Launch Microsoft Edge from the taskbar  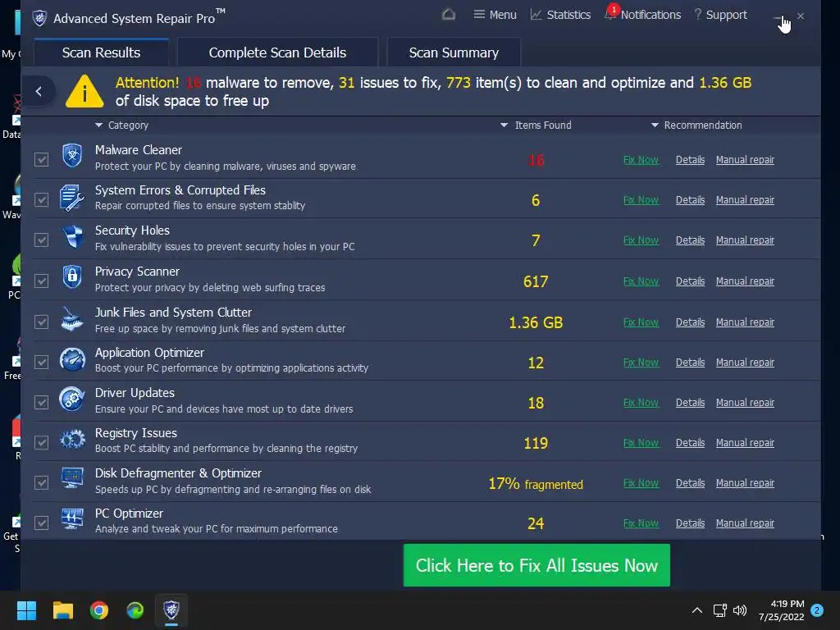click(135, 610)
